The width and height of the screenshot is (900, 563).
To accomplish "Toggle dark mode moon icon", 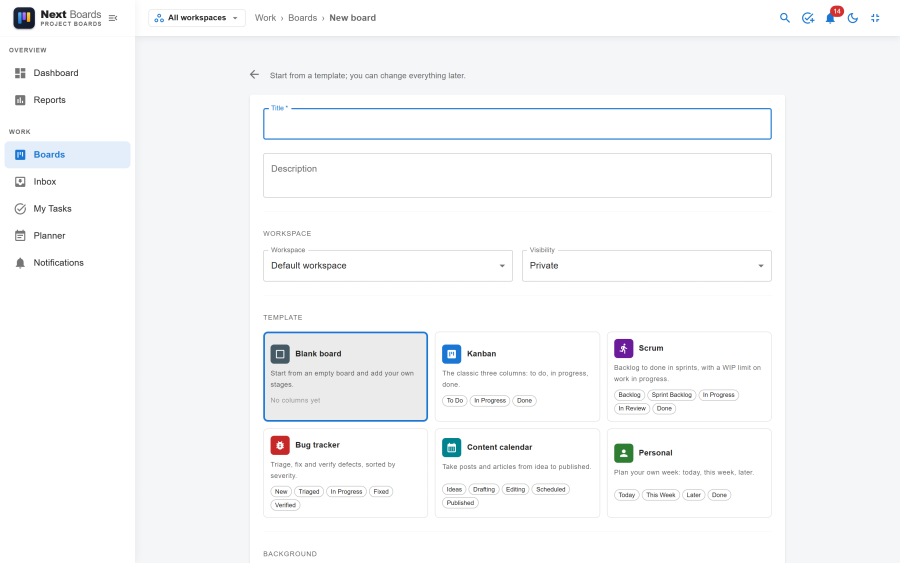I will (853, 18).
